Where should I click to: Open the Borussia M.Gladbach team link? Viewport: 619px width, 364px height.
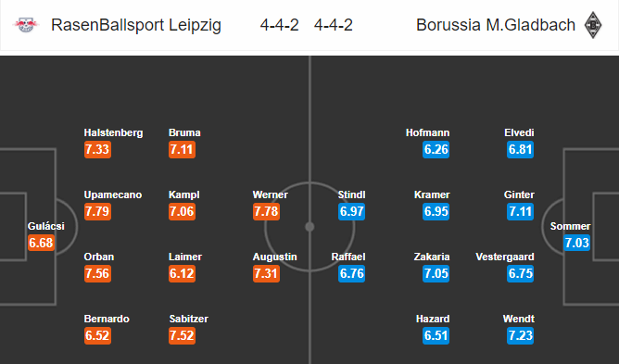(496, 25)
